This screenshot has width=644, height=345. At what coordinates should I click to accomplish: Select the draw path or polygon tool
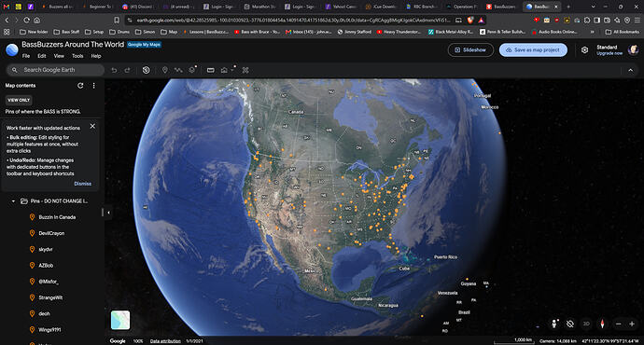178,70
